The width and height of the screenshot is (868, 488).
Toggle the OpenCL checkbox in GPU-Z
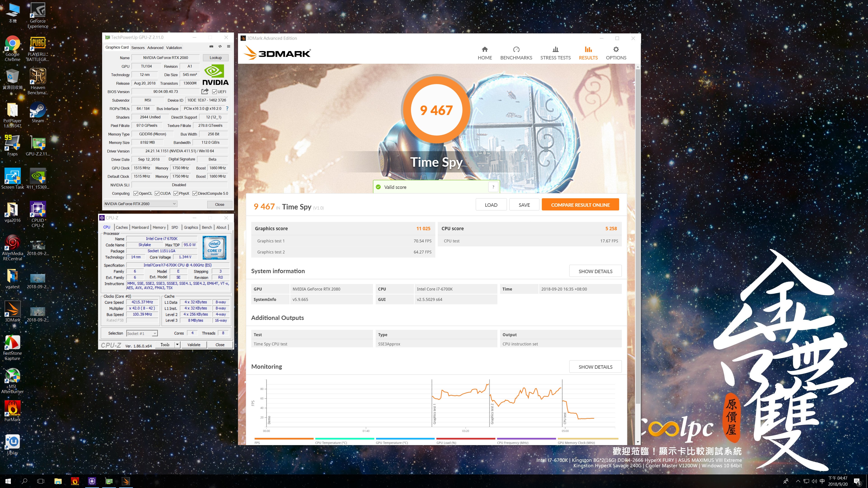click(x=136, y=193)
